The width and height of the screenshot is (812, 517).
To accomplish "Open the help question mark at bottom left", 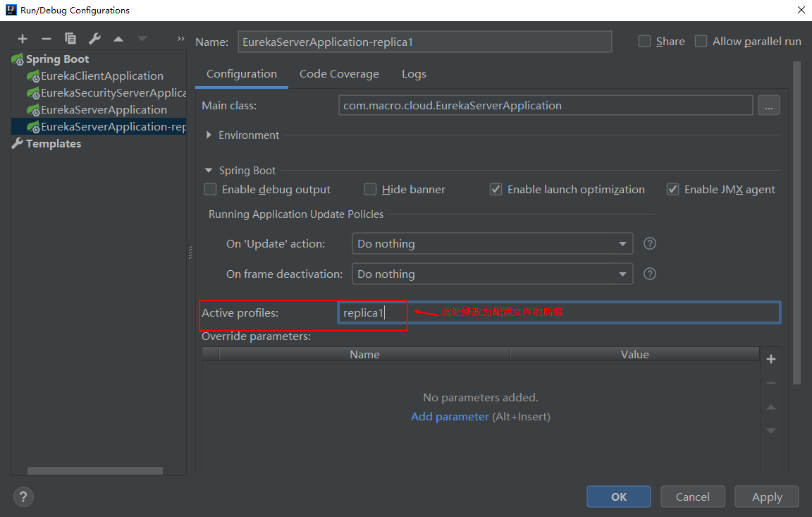I will click(x=24, y=497).
